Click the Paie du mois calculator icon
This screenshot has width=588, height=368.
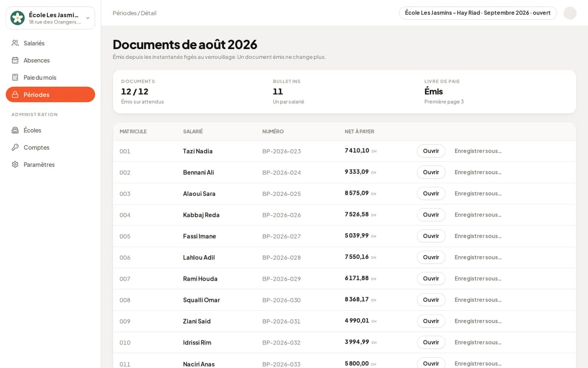coord(15,78)
